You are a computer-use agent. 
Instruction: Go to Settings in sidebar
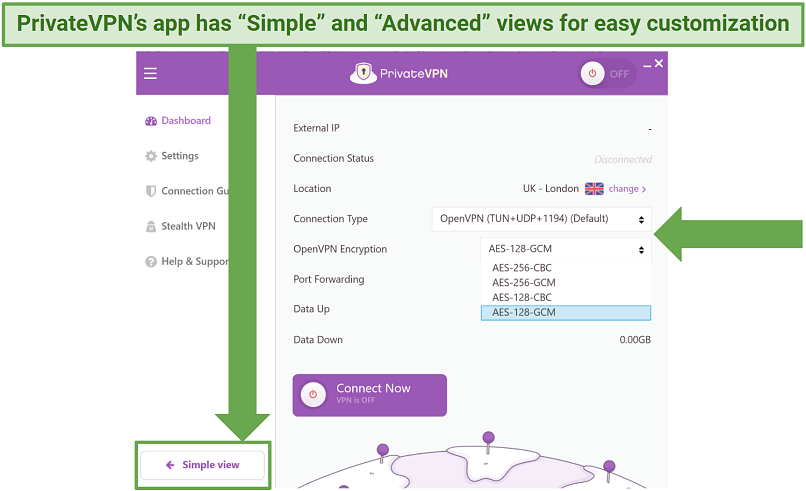click(180, 156)
